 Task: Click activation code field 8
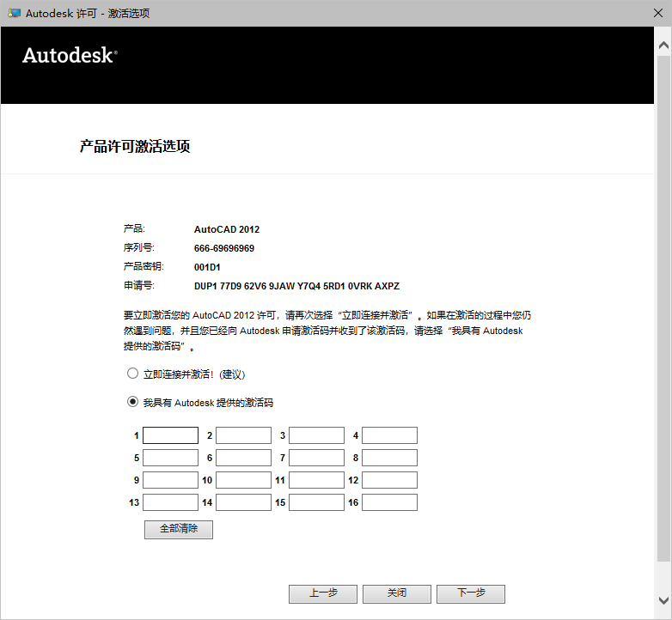click(389, 458)
